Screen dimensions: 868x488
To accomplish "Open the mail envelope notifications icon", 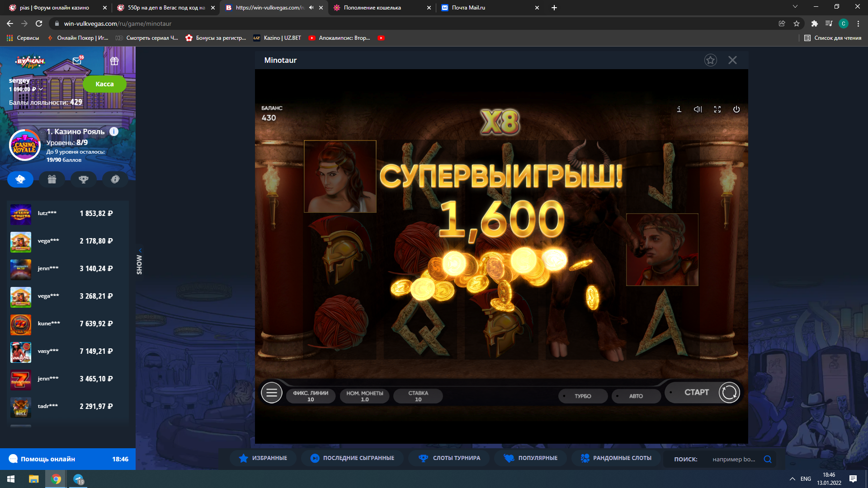I will click(x=77, y=61).
